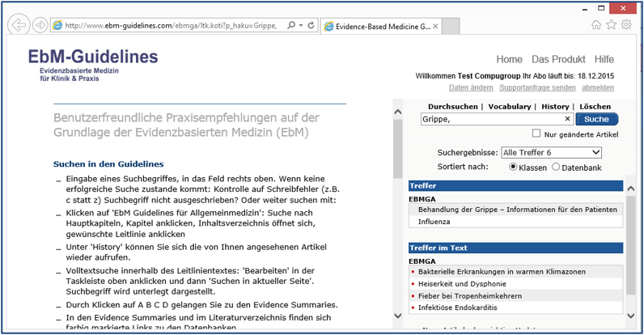Open search History

555,107
